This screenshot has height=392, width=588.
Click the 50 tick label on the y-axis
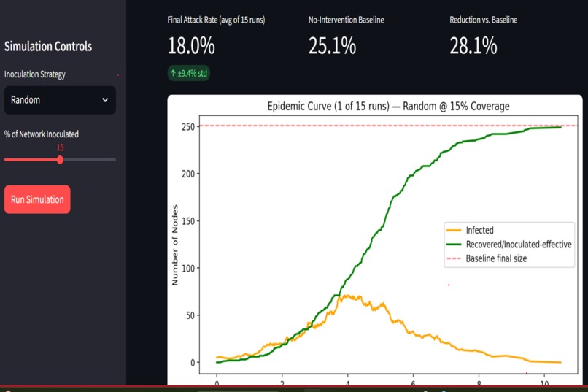click(190, 315)
